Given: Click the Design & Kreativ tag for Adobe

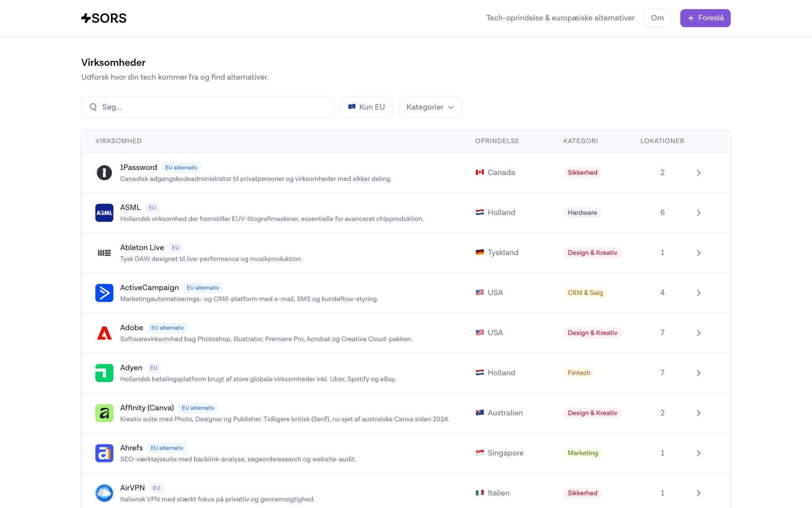Looking at the screenshot, I should (x=592, y=333).
